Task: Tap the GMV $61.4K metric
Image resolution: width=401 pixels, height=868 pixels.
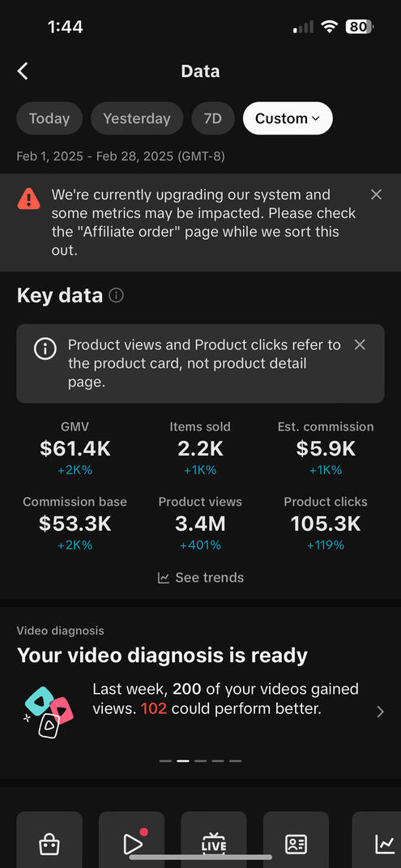Action: point(75,448)
